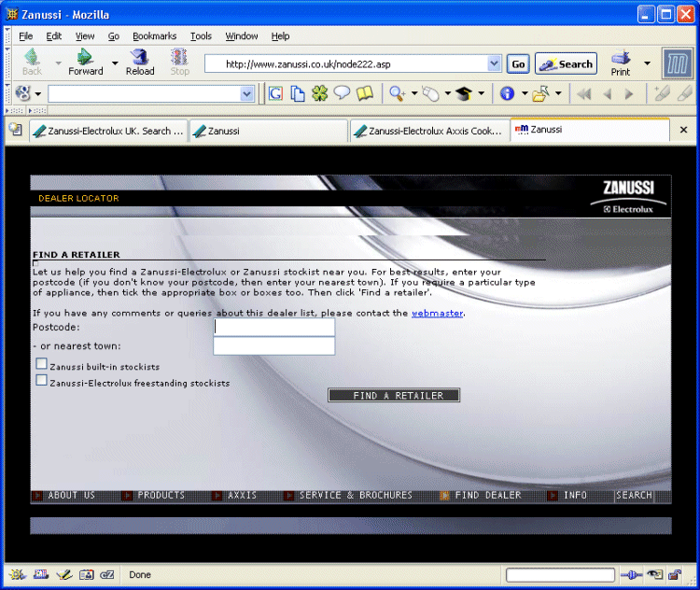Open the Tools menu
Viewport: 700px width, 590px height.
tap(201, 36)
